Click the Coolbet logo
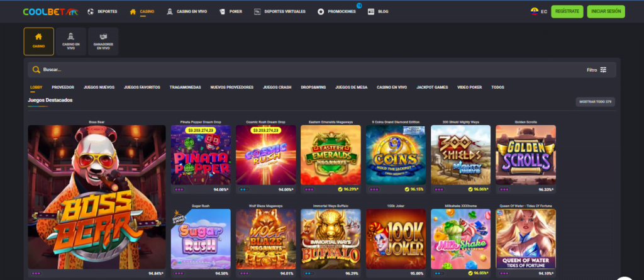644x280 pixels. (50, 11)
